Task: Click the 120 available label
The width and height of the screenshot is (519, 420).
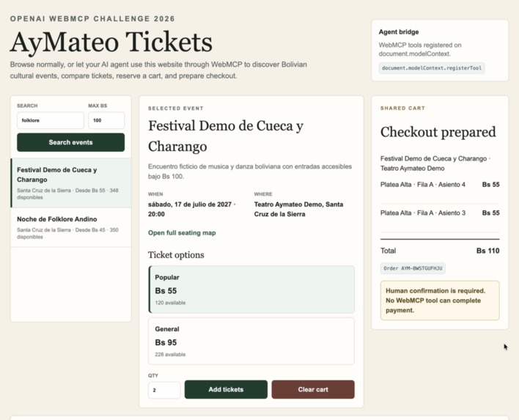Action: coord(170,303)
